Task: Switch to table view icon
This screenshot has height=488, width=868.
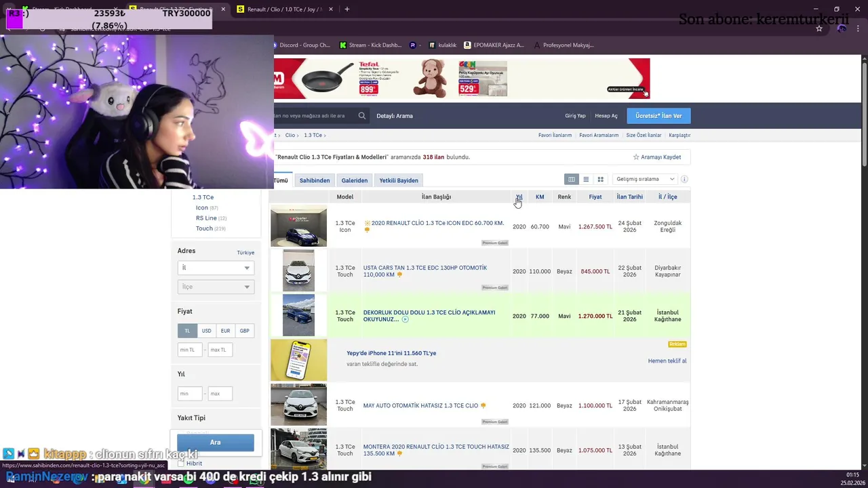Action: pos(572,180)
